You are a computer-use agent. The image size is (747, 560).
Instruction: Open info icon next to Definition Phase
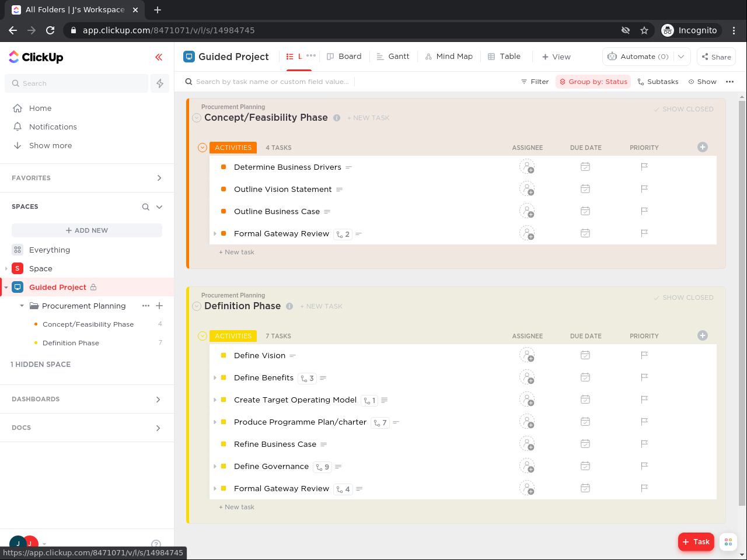(289, 306)
